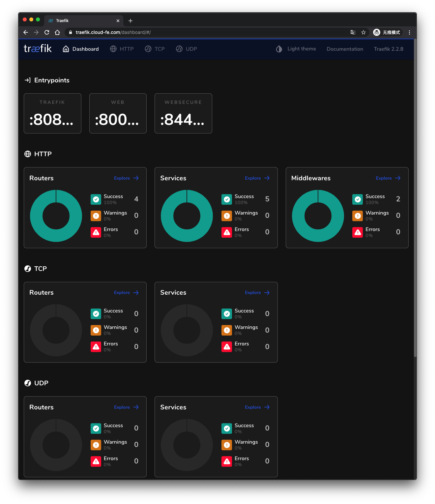Viewport: 435px width, 504px height.
Task: Click TCP Services Errors icon
Action: (227, 346)
